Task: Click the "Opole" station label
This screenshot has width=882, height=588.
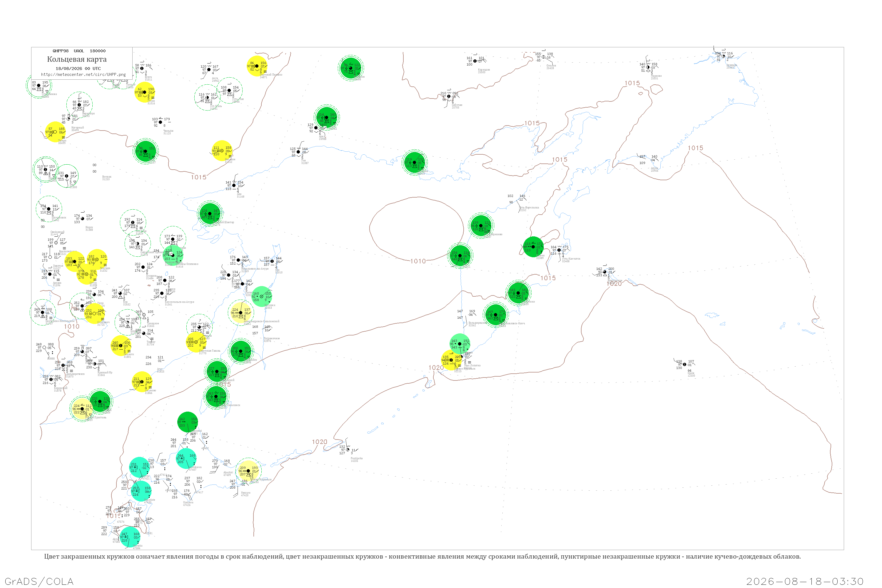Action: (x=691, y=373)
